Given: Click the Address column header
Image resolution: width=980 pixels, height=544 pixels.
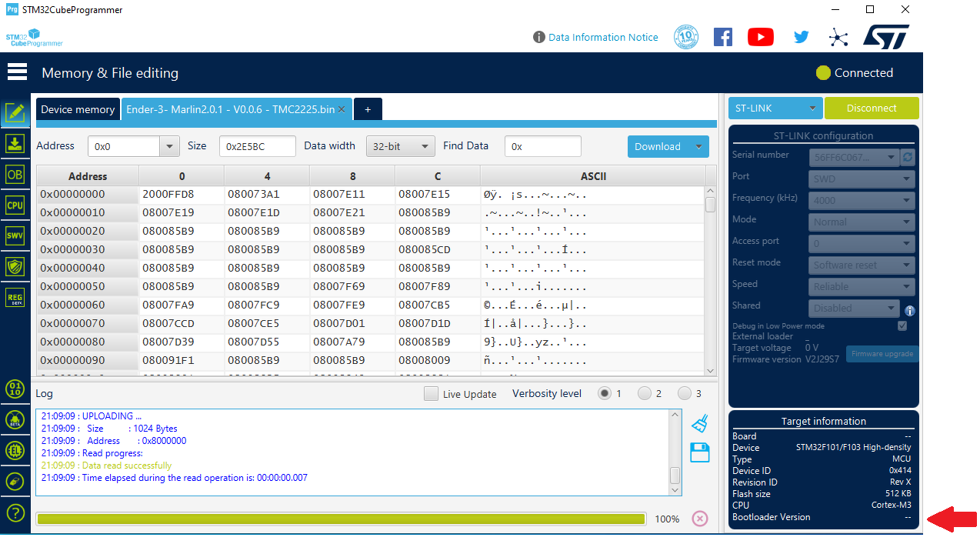Looking at the screenshot, I should click(x=88, y=176).
